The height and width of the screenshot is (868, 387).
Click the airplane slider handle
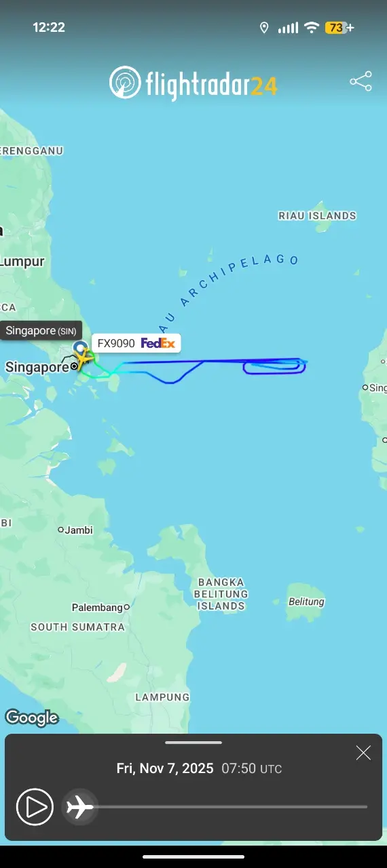coord(80,807)
